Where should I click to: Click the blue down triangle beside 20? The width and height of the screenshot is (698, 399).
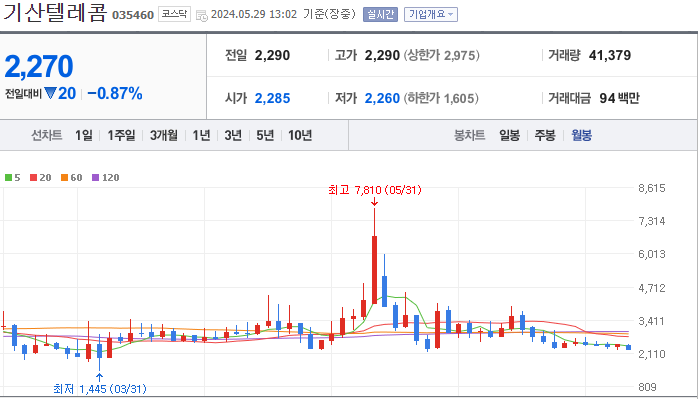pyautogui.click(x=50, y=94)
